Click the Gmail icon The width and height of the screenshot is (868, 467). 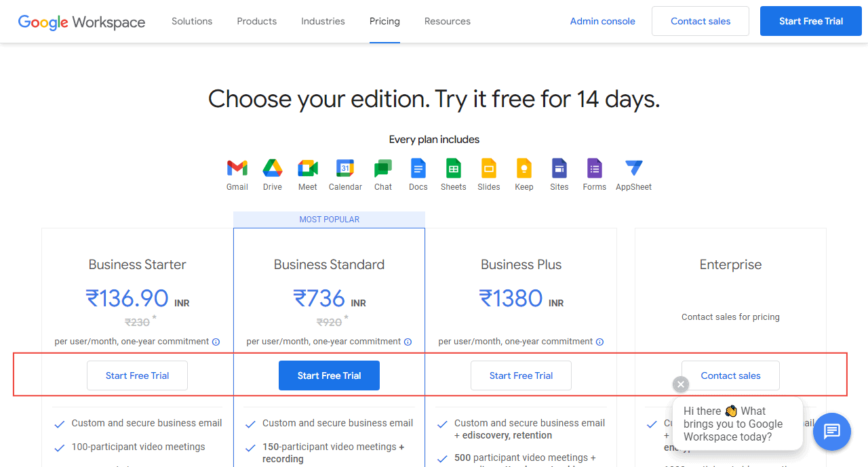coord(237,169)
